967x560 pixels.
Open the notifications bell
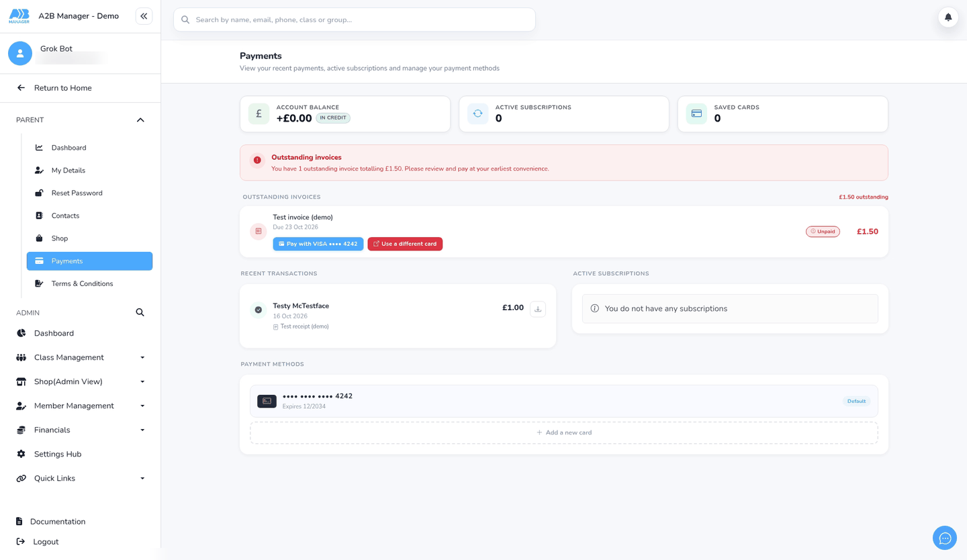tap(948, 17)
